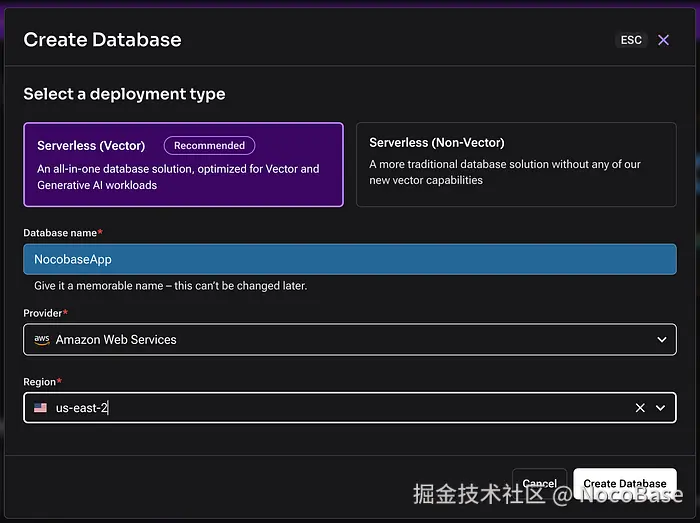This screenshot has width=700, height=523.
Task: Open the Region dropdown arrow
Action: point(660,408)
